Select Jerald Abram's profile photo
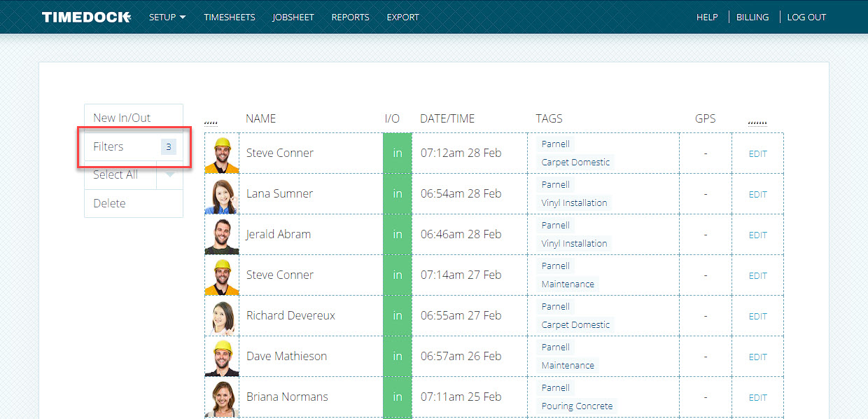The image size is (868, 419). point(222,235)
